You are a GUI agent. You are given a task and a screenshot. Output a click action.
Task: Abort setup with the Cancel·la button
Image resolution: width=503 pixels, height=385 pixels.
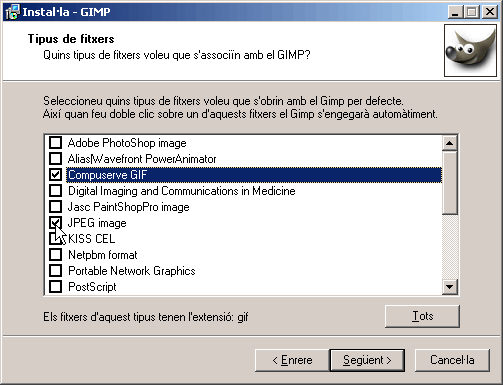click(x=452, y=360)
